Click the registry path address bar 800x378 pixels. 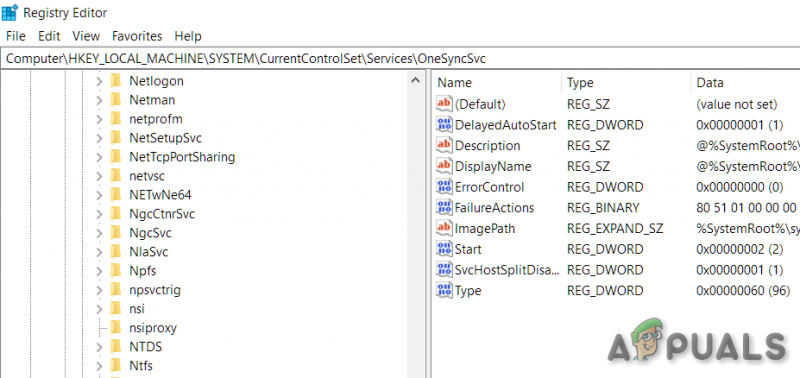[x=400, y=59]
